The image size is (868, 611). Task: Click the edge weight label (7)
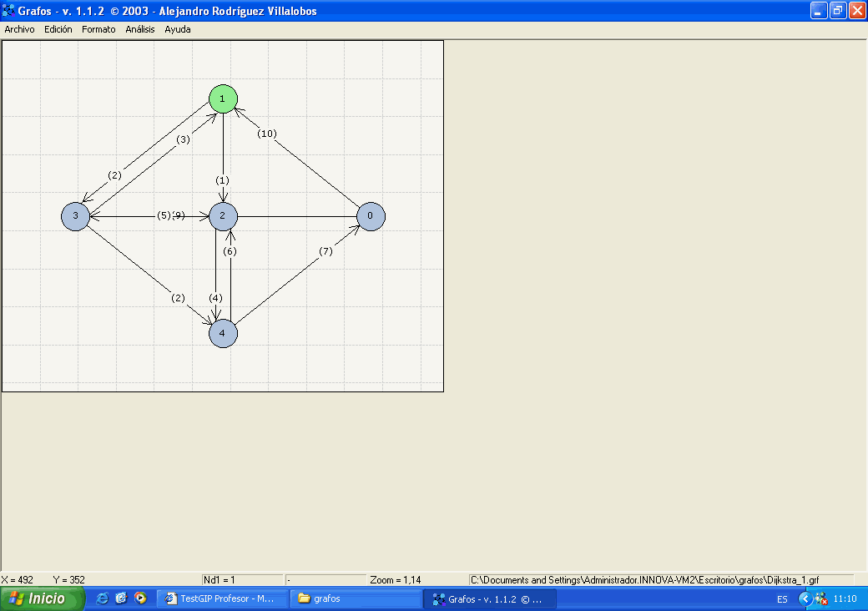coord(325,251)
